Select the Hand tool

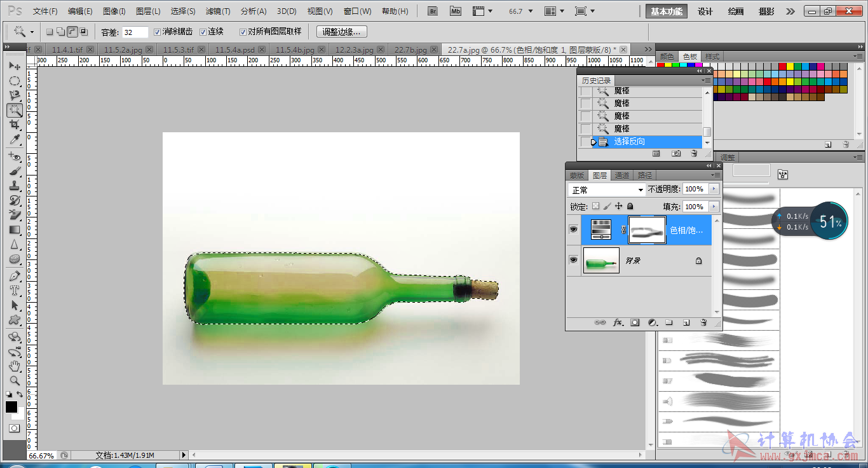point(14,366)
